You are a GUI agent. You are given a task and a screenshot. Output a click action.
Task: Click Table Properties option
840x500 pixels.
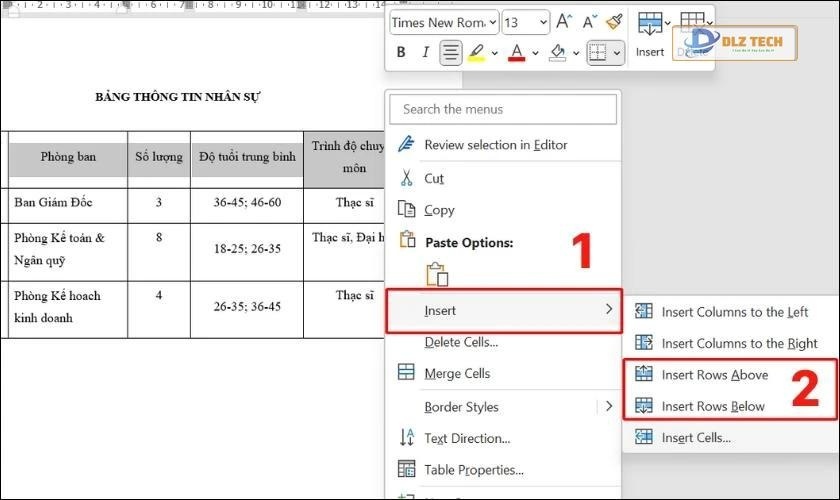point(474,469)
